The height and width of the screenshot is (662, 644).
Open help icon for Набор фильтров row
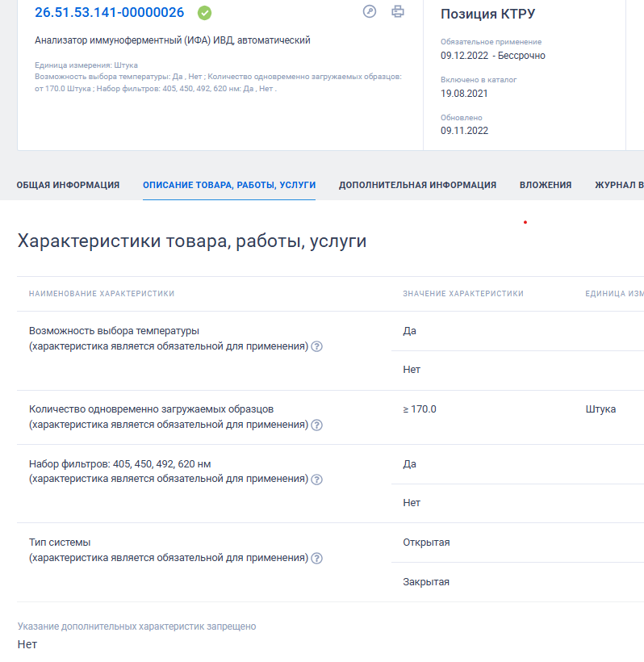click(316, 480)
